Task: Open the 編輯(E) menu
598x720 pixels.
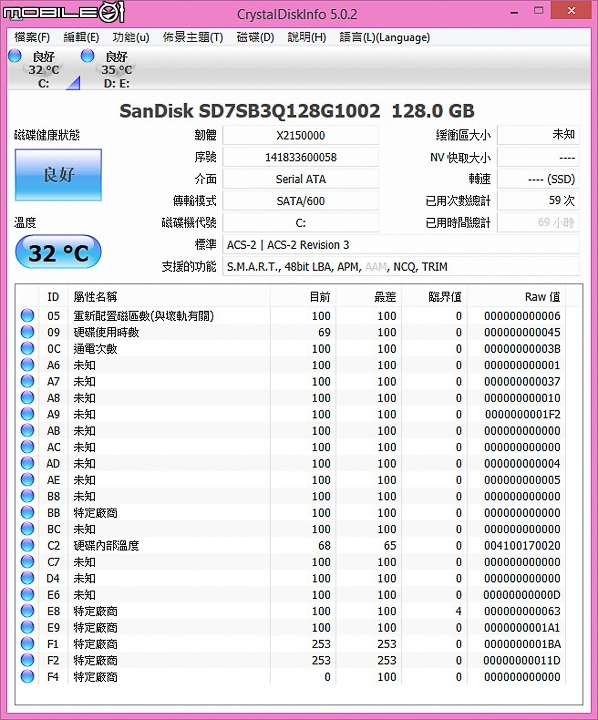Action: click(81, 37)
